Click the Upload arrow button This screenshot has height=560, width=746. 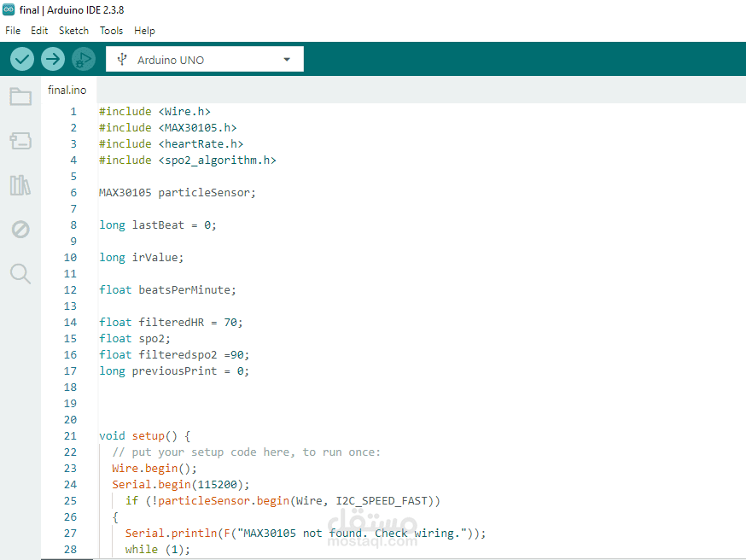(53, 59)
